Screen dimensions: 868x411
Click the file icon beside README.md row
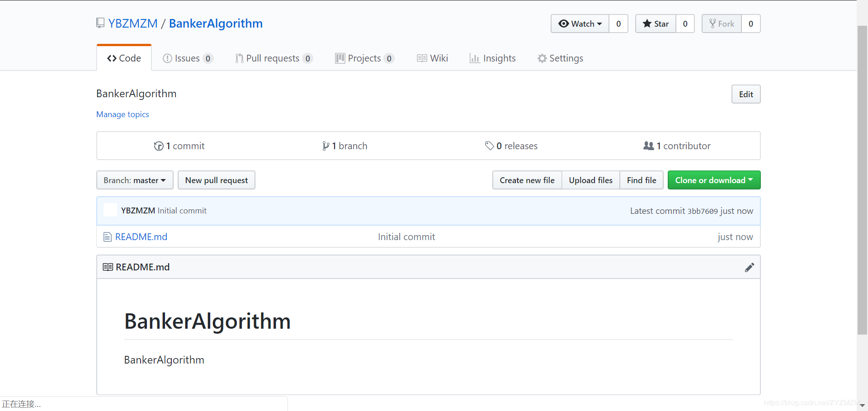[x=107, y=237]
